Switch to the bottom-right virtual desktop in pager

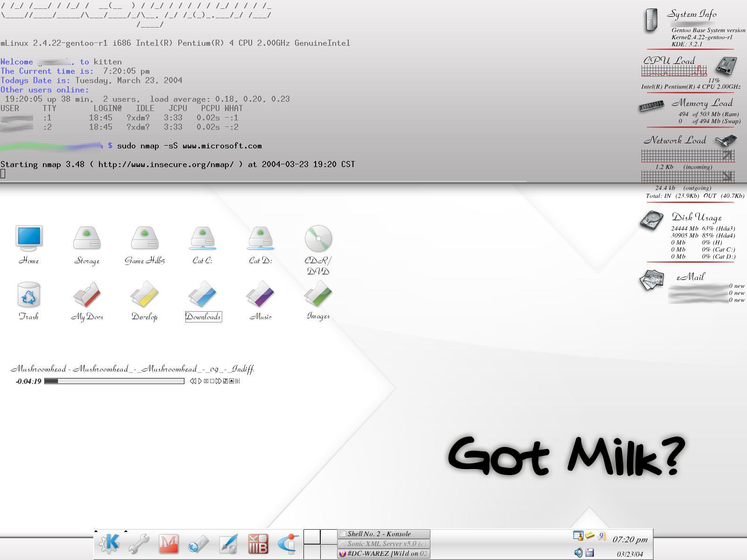click(329, 552)
